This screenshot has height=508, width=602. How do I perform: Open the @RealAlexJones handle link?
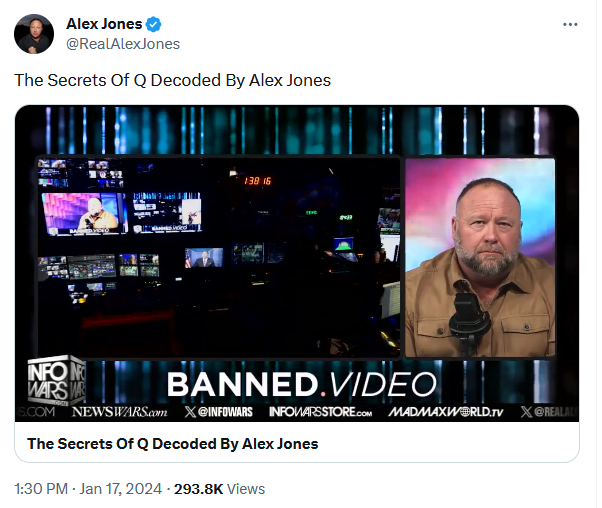click(x=123, y=44)
